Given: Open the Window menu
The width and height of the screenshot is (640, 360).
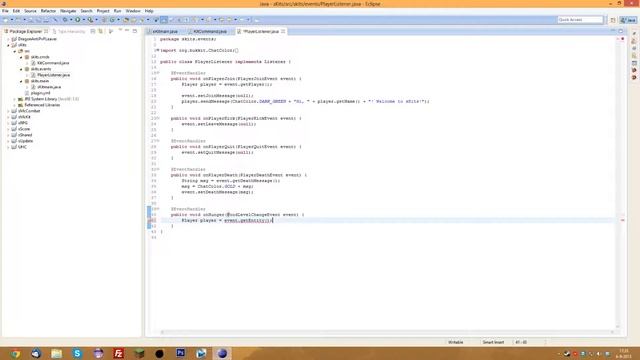Looking at the screenshot, I should coord(133,11).
